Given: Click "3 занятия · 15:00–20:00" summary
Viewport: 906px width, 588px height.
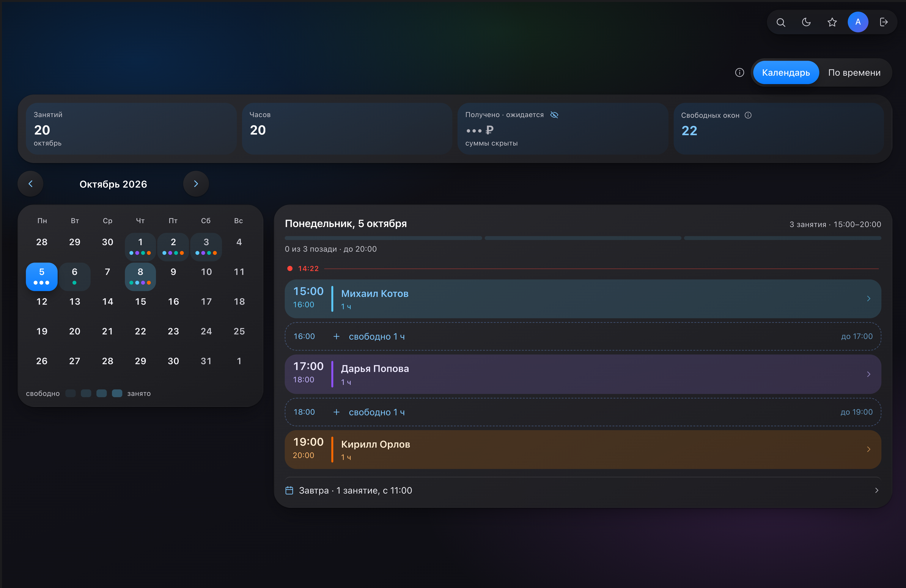Looking at the screenshot, I should (x=835, y=224).
